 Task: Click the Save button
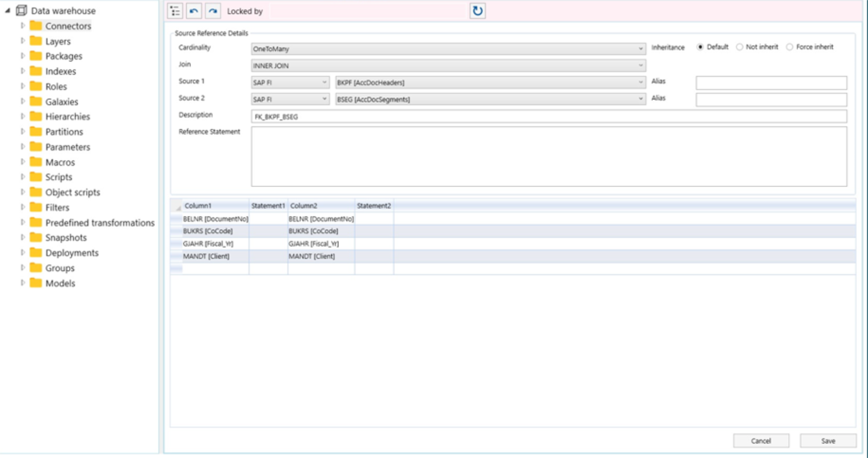(x=827, y=441)
